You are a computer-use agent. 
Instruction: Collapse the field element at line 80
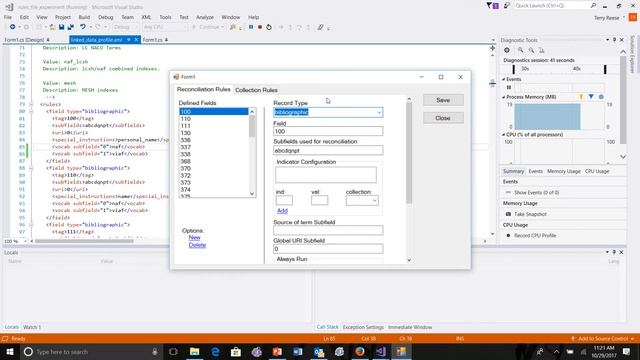[x=31, y=111]
